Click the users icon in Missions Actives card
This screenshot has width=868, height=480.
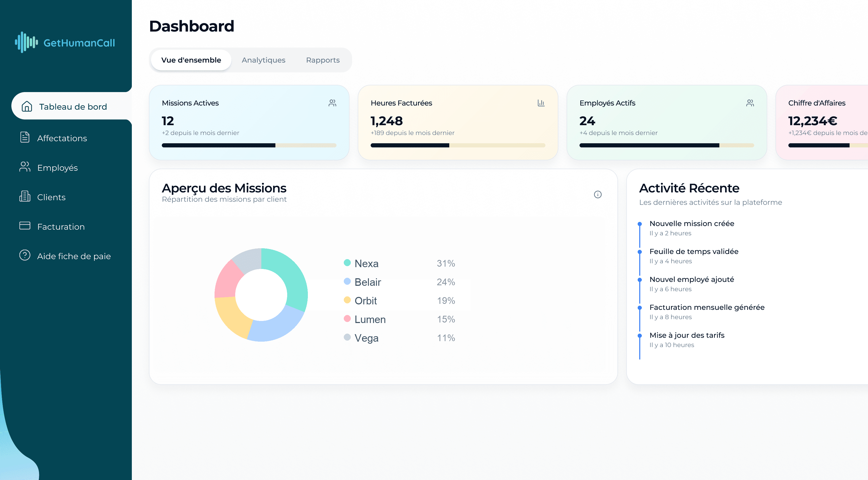pyautogui.click(x=333, y=103)
